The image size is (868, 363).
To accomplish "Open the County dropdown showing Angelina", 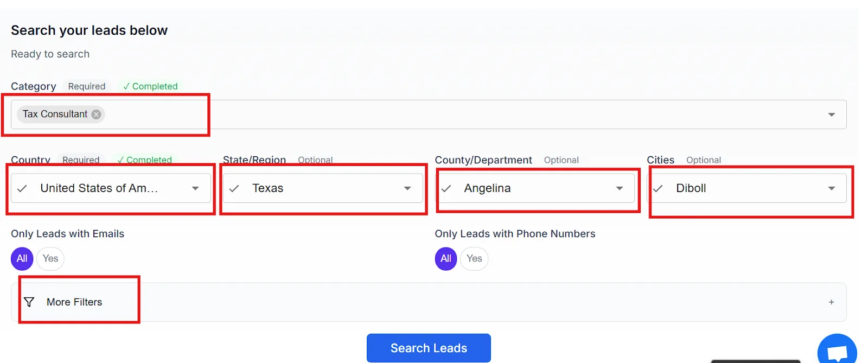I will coord(619,188).
